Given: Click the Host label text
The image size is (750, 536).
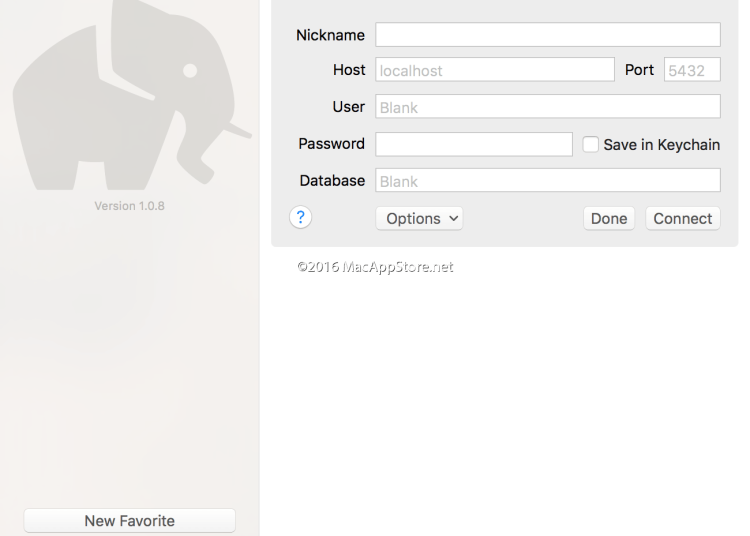Looking at the screenshot, I should point(349,70).
